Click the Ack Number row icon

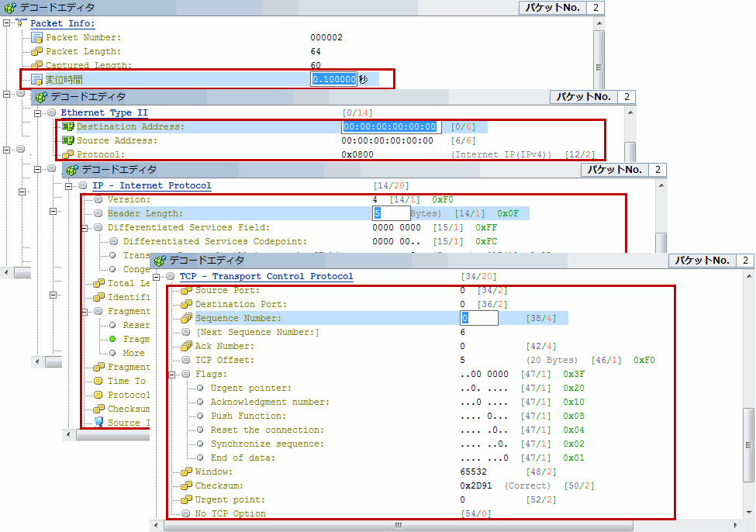(x=186, y=347)
